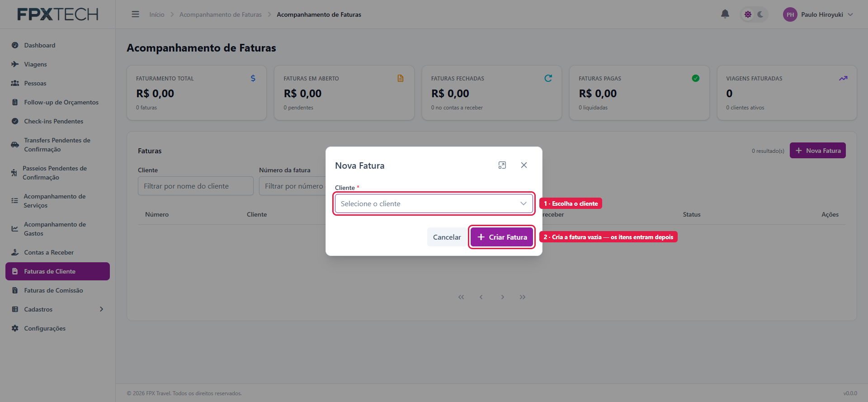Click the Filtrar por nome do cliente field
868x402 pixels.
196,186
